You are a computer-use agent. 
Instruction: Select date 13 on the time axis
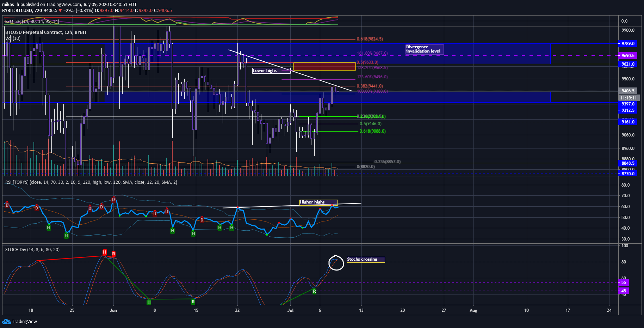(361, 310)
